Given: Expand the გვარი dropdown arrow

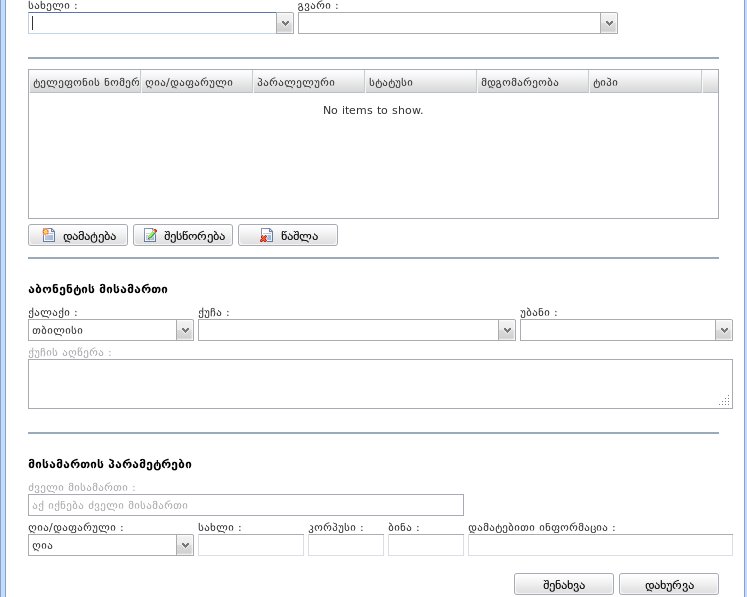Looking at the screenshot, I should pos(608,23).
